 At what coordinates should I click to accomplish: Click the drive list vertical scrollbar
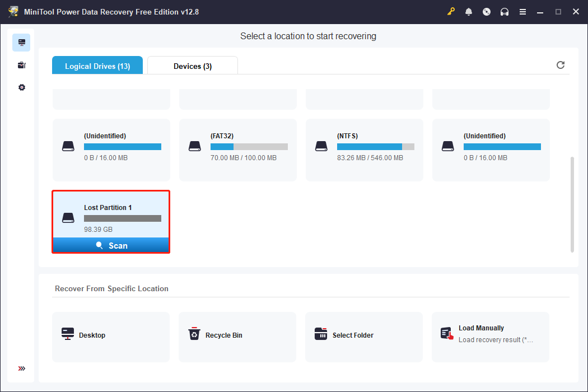(x=572, y=204)
